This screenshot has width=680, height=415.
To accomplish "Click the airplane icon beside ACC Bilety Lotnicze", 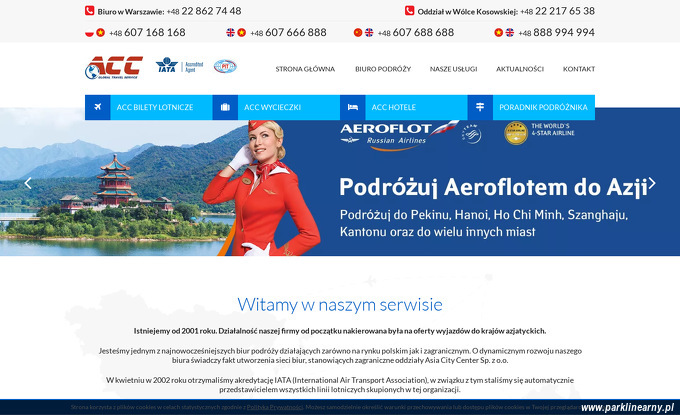I will pos(98,107).
